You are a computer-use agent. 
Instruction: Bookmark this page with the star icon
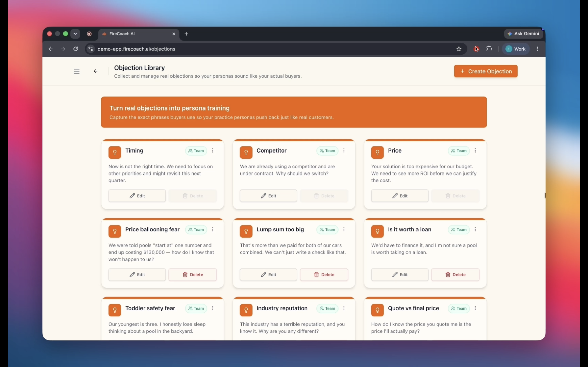459,49
